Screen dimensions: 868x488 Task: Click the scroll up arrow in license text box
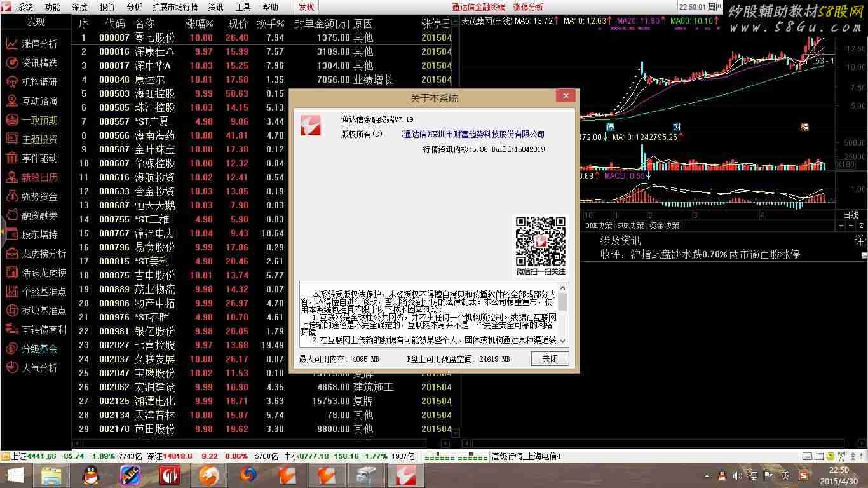point(562,288)
